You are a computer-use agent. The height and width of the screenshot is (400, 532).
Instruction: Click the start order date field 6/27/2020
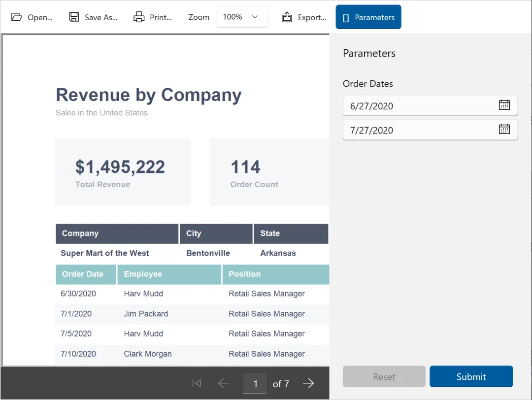(419, 105)
